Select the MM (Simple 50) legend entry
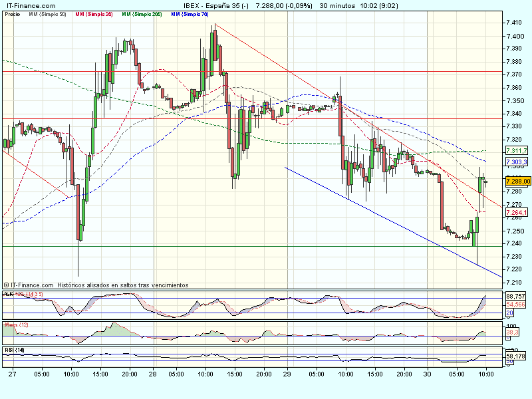This screenshot has width=532, height=399. (47, 14)
